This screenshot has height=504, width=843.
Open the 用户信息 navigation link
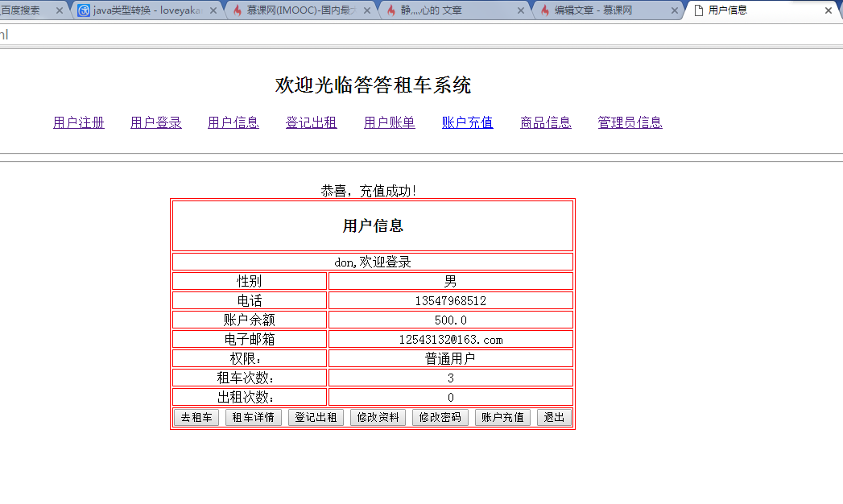click(233, 122)
